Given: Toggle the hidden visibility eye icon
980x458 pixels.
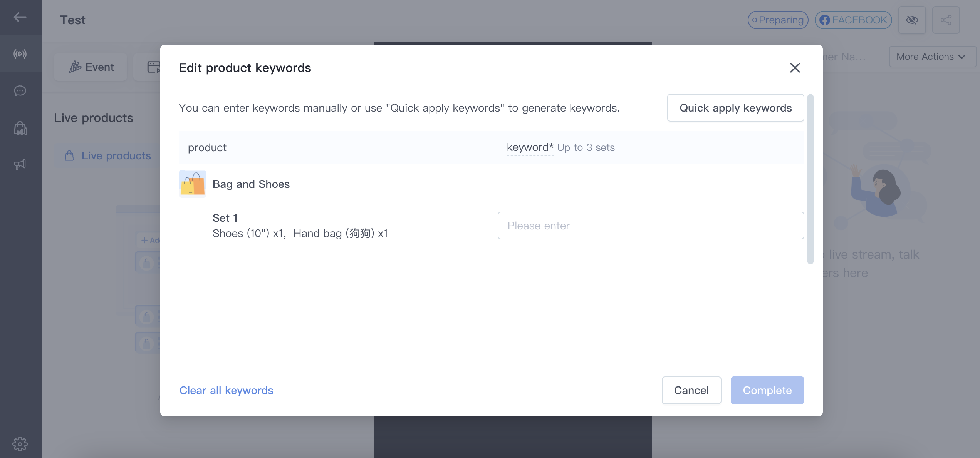Looking at the screenshot, I should (912, 20).
